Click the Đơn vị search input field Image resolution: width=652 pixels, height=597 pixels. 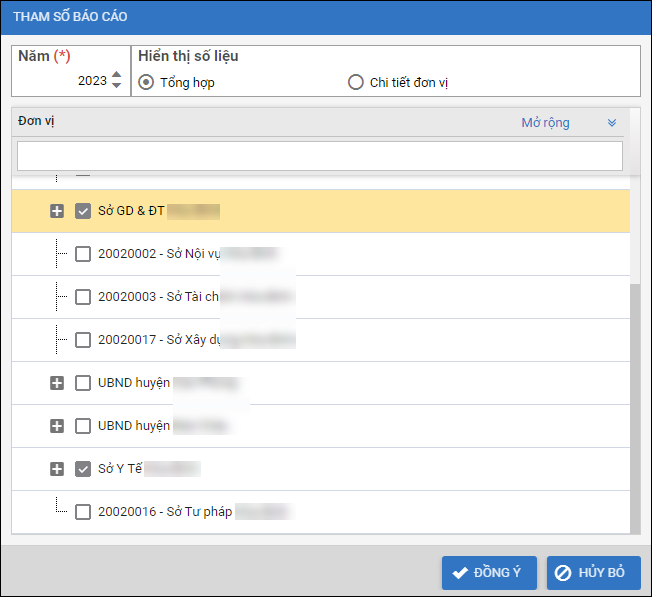(320, 156)
